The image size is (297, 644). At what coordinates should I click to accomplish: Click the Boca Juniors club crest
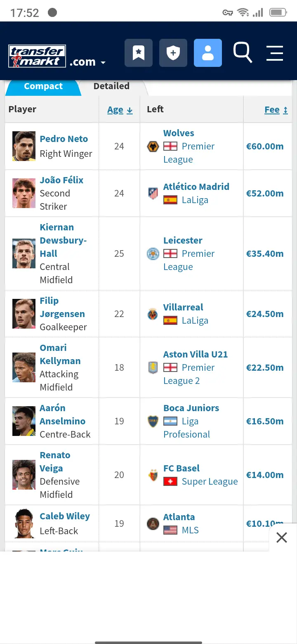coord(153,421)
